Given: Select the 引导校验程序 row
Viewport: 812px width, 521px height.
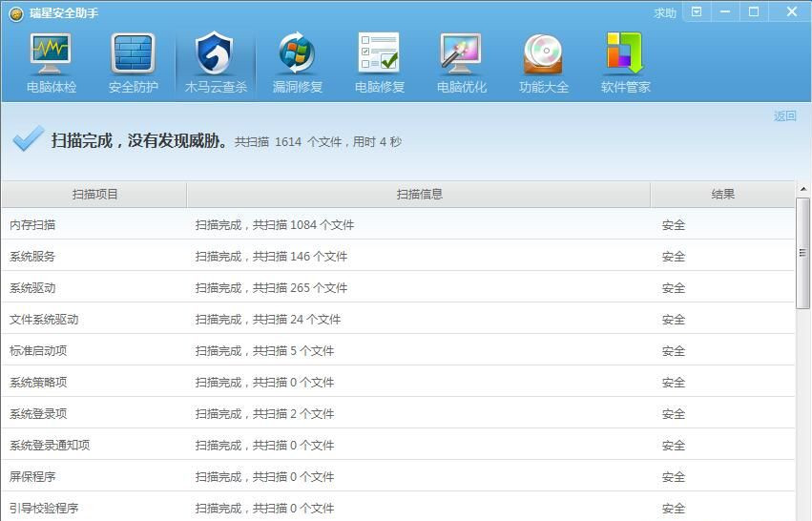Looking at the screenshot, I should (398, 508).
